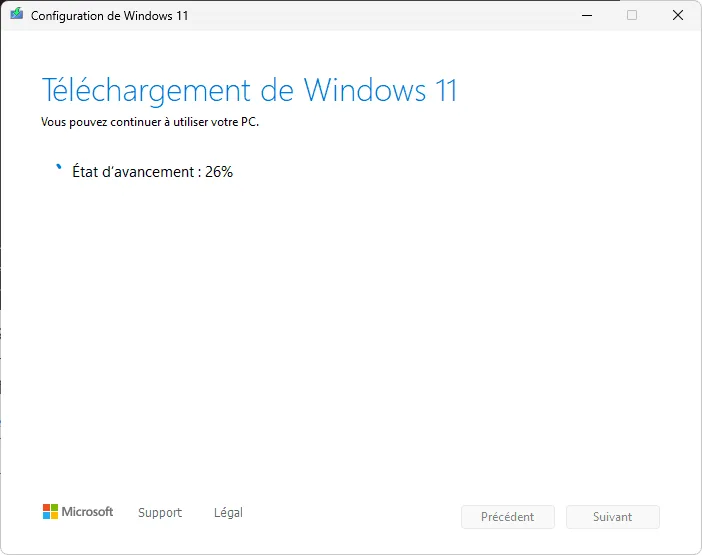702x555 pixels.
Task: Click the Windows 11 setup icon in title bar
Action: click(x=17, y=14)
